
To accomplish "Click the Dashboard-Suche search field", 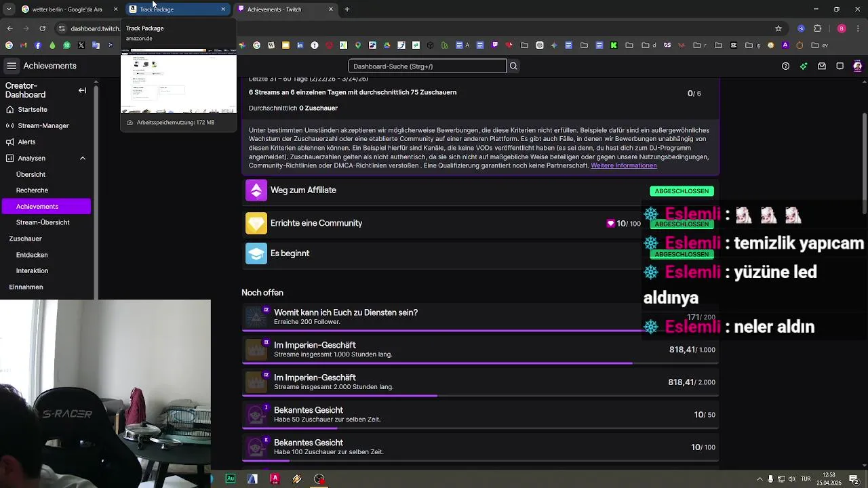I will [427, 66].
